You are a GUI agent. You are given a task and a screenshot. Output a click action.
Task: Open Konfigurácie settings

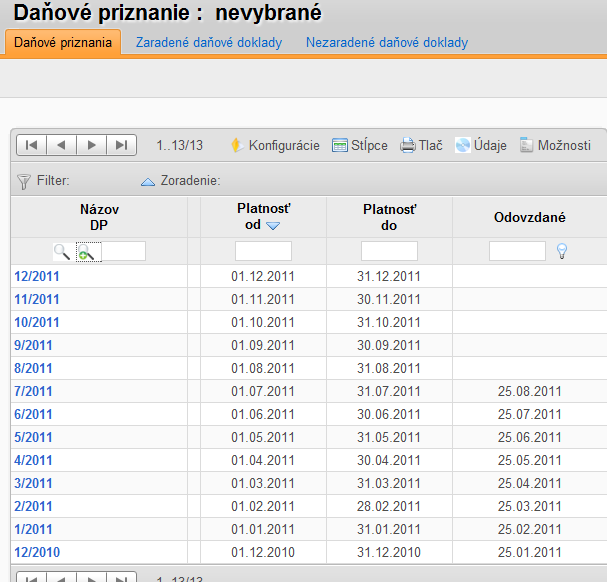(x=275, y=146)
